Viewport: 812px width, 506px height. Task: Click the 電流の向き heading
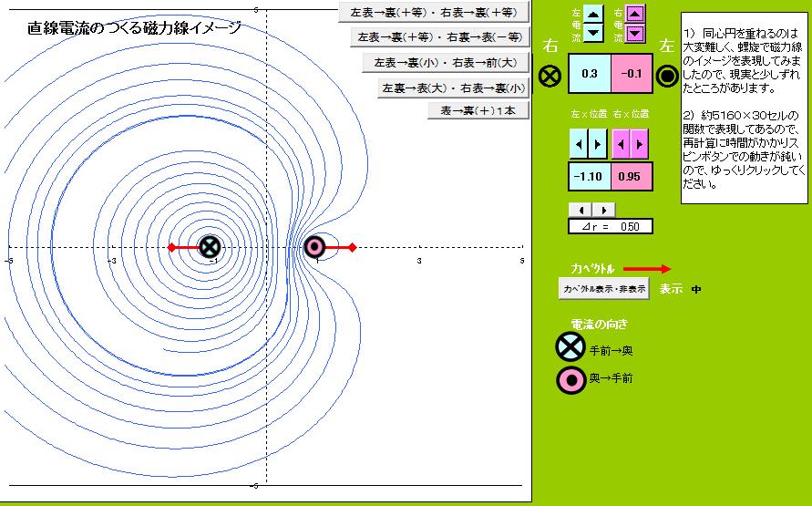[x=599, y=325]
